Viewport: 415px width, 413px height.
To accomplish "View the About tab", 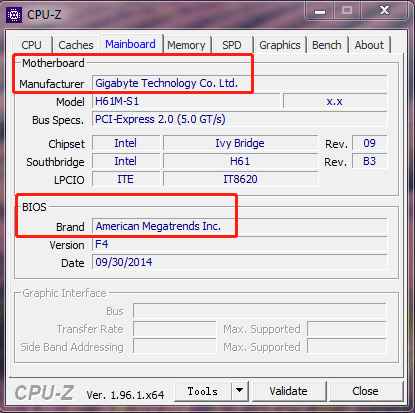I will (369, 45).
